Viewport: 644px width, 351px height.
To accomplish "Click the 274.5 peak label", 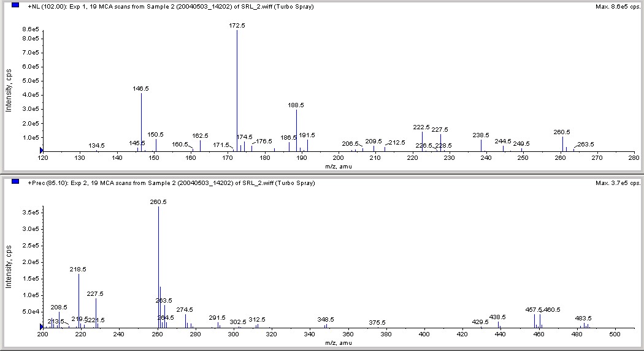I will pyautogui.click(x=185, y=310).
